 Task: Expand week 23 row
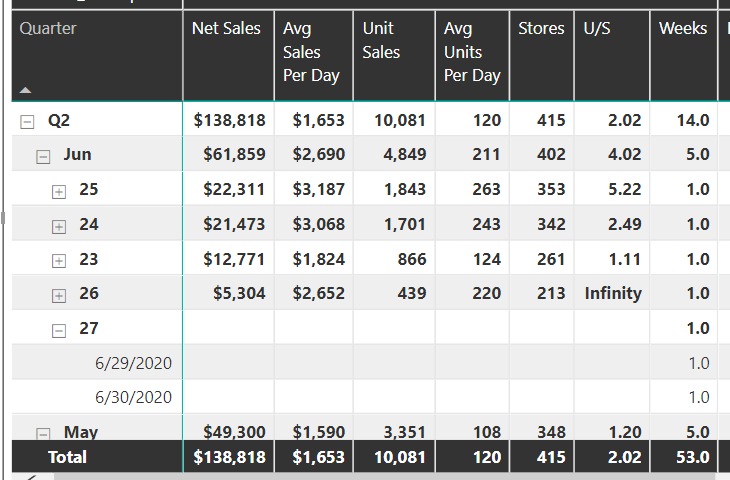(x=59, y=261)
